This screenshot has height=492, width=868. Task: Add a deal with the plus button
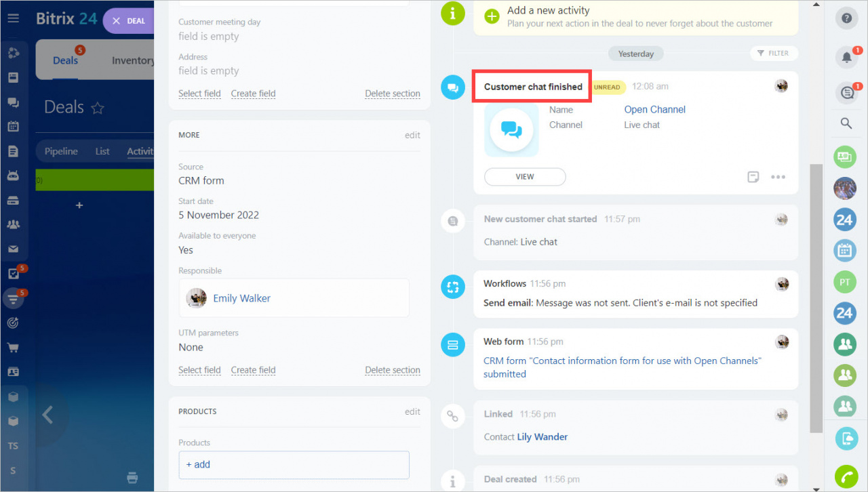pos(79,205)
